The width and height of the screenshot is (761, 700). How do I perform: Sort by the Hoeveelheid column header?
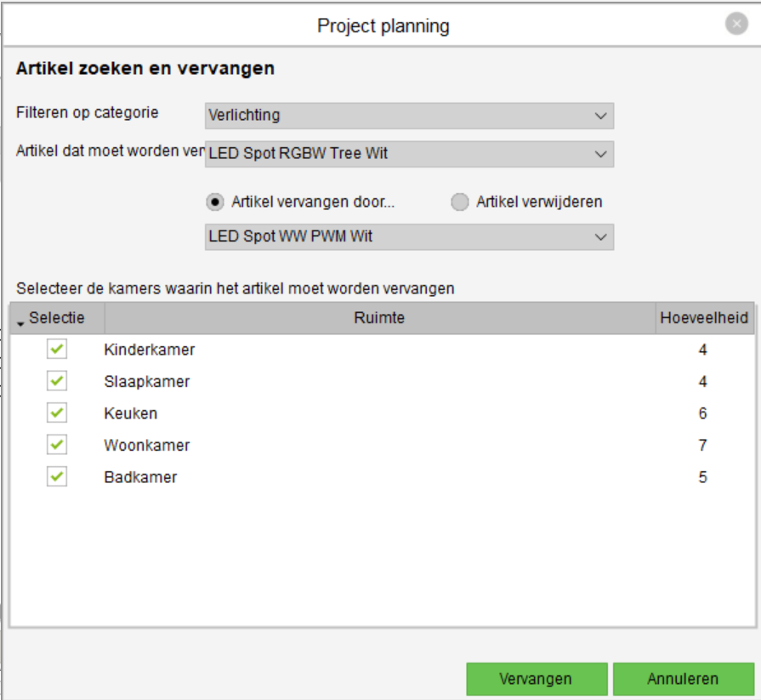(x=704, y=318)
